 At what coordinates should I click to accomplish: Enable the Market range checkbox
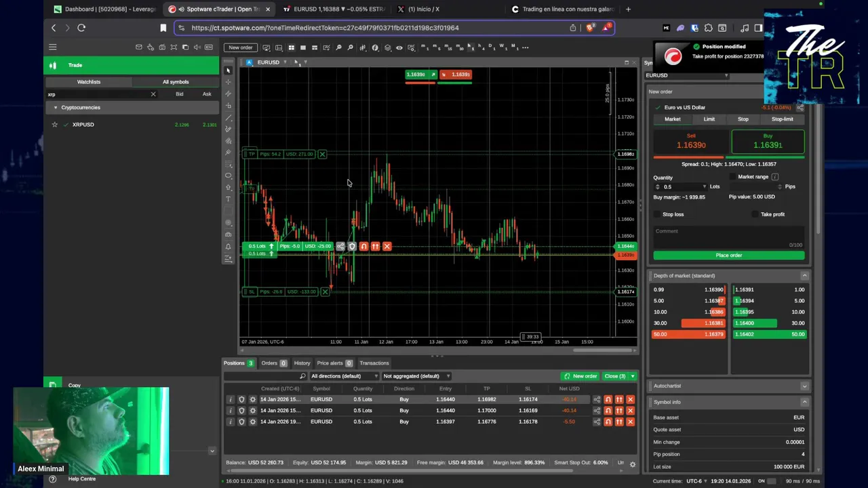pyautogui.click(x=732, y=177)
